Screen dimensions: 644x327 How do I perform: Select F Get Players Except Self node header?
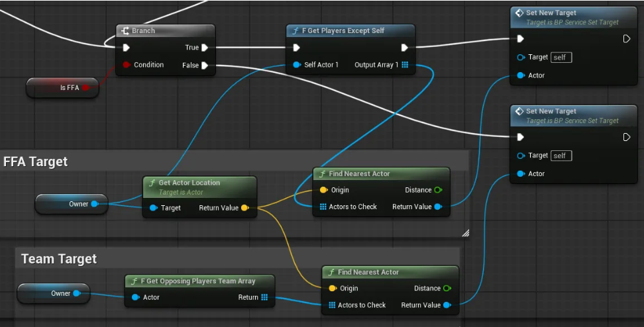tap(350, 30)
